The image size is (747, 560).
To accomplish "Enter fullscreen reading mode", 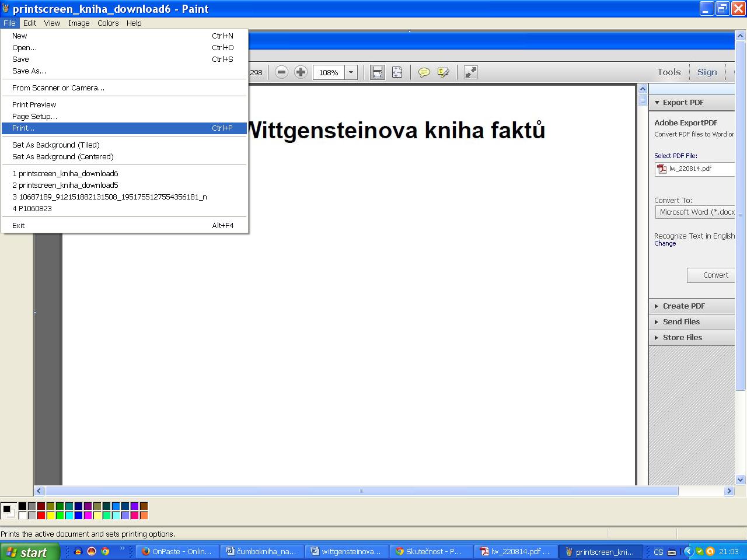I will tap(470, 72).
